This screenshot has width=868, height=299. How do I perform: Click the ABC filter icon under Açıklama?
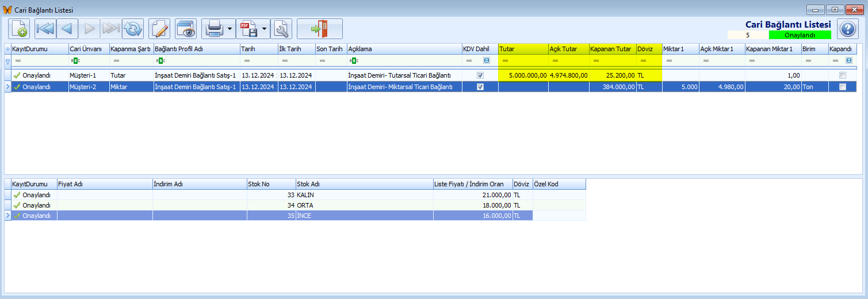353,60
